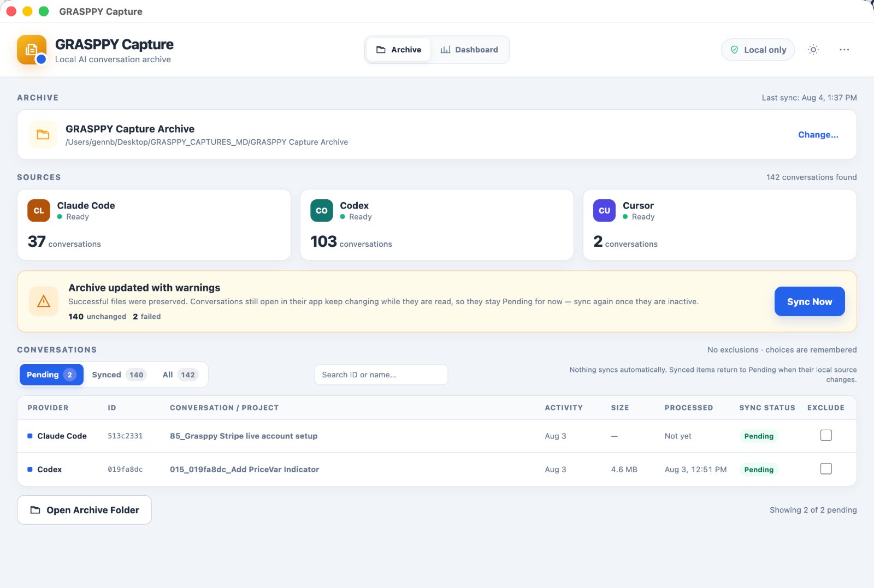Click the Activity column header
Image resolution: width=874 pixels, height=588 pixels.
564,408
